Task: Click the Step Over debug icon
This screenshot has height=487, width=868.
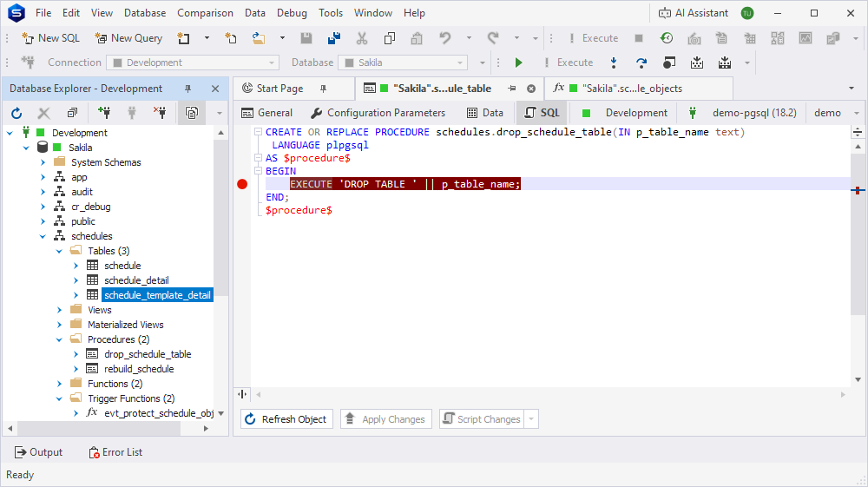Action: (641, 63)
